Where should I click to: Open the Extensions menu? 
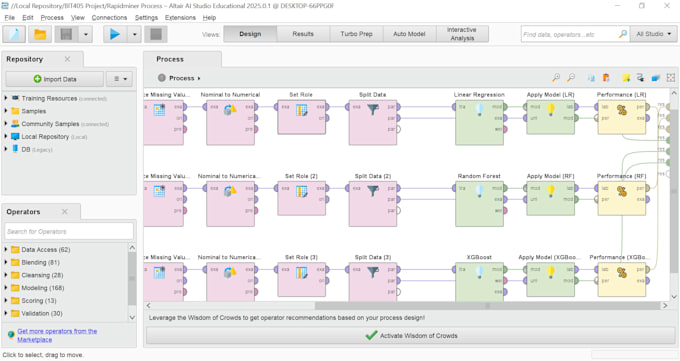pyautogui.click(x=180, y=18)
